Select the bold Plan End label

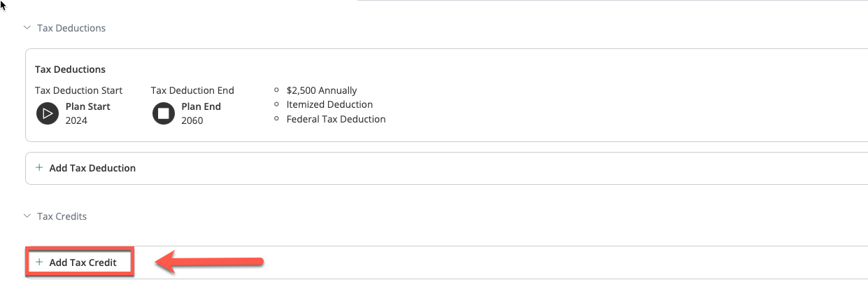click(201, 106)
